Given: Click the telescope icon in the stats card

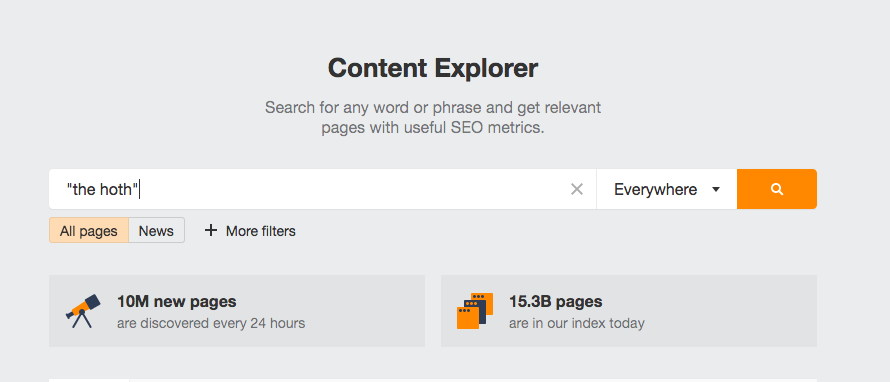Looking at the screenshot, I should click(x=83, y=310).
